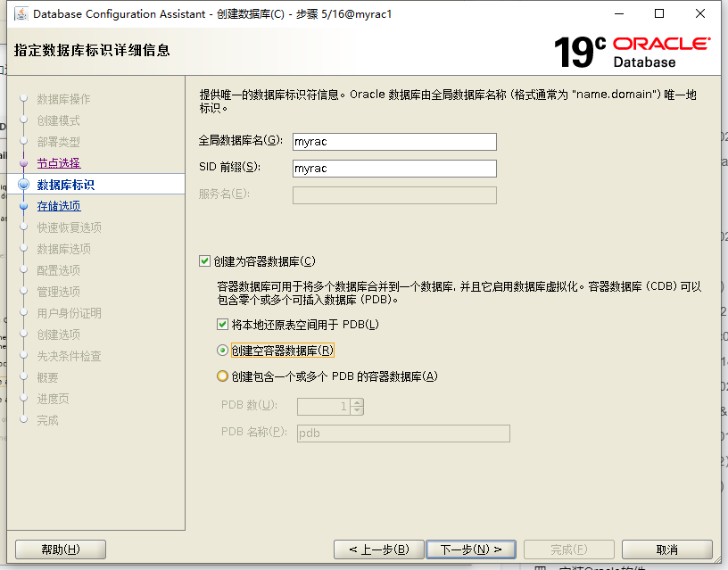
Task: Click the 完成(F) button
Action: 569,549
